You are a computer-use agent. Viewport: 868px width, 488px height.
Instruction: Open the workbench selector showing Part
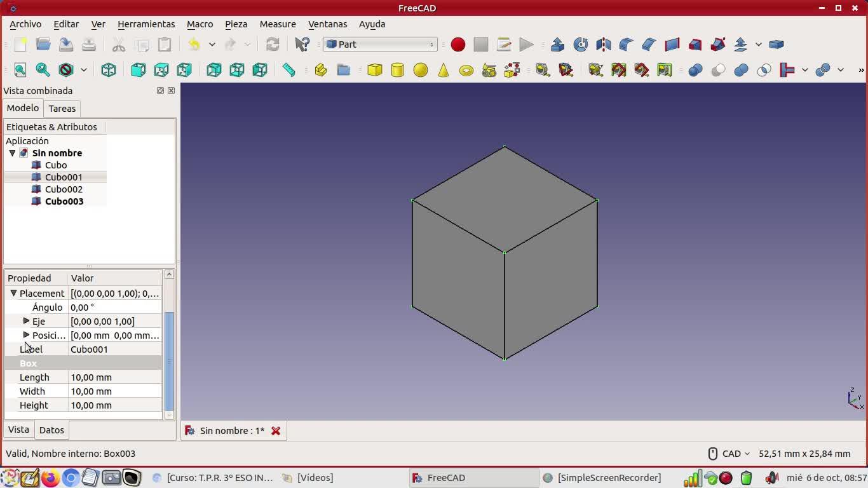(x=380, y=44)
